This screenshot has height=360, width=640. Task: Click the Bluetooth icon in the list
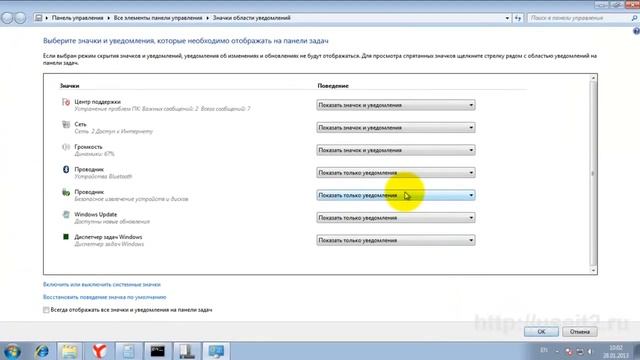66,169
